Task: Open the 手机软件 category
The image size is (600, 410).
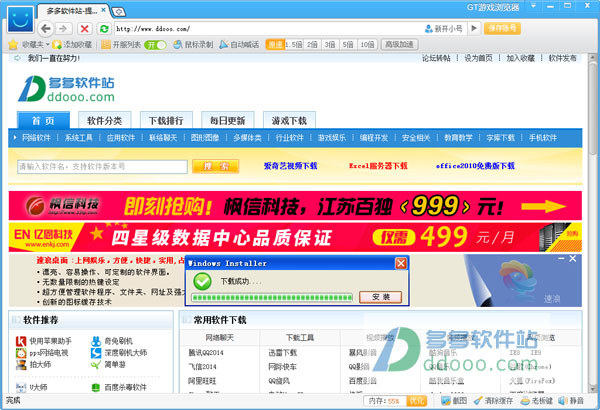Action: click(x=543, y=138)
